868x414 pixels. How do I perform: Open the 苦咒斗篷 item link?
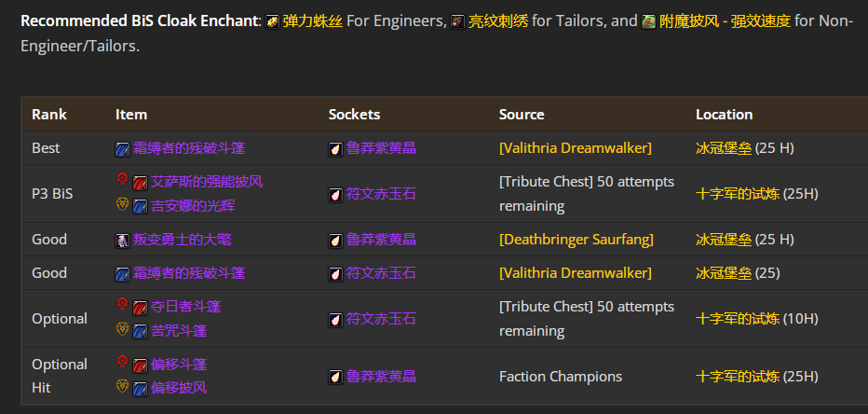point(179,331)
